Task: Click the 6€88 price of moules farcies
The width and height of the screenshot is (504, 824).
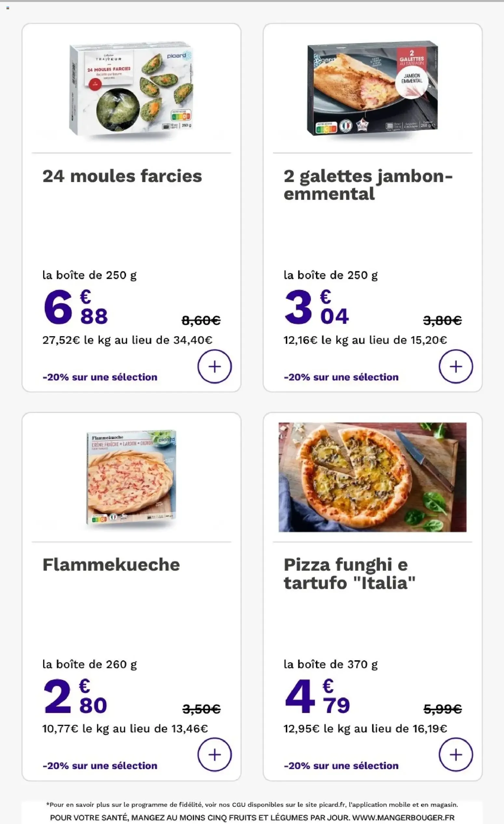Action: click(x=75, y=307)
